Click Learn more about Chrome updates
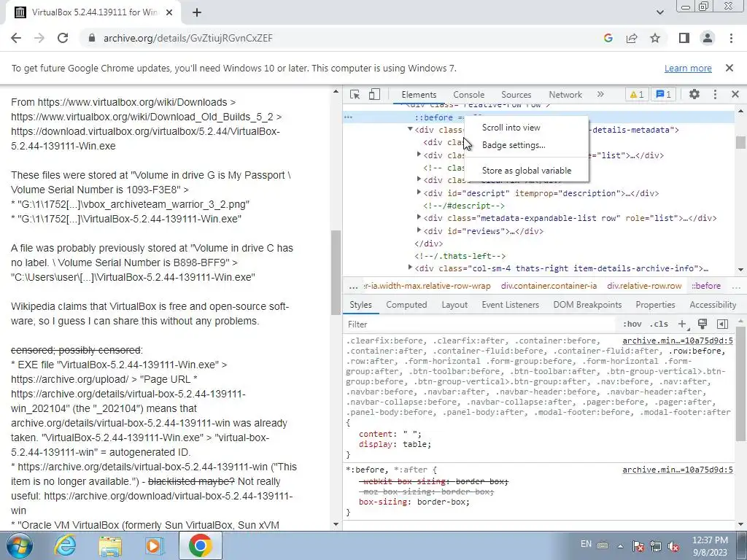The image size is (747, 560). [x=688, y=68]
